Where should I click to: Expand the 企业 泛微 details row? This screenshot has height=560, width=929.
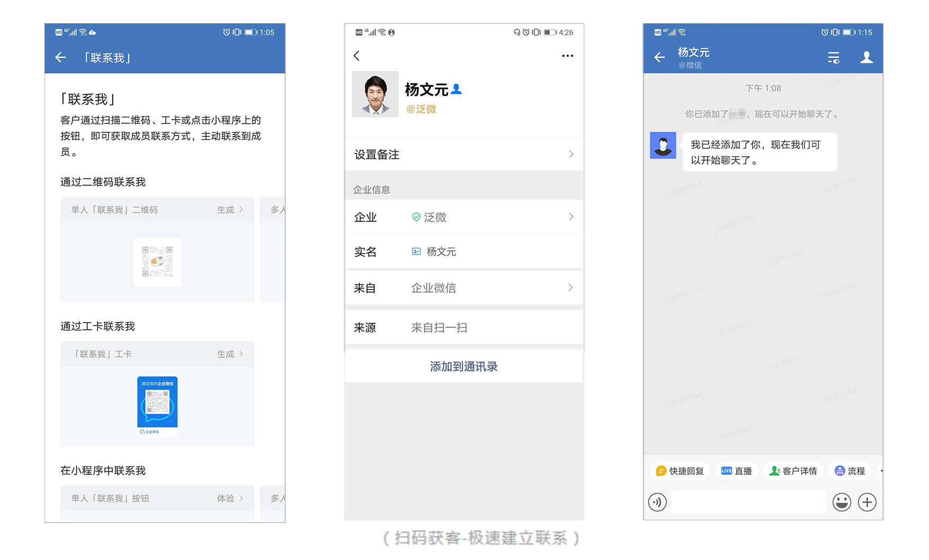pos(463,217)
